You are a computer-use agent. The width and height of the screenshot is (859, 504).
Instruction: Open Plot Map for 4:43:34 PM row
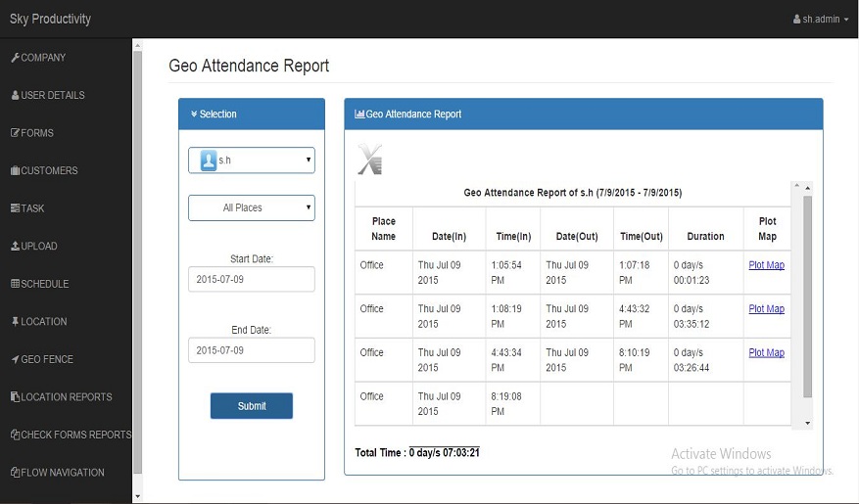[766, 352]
